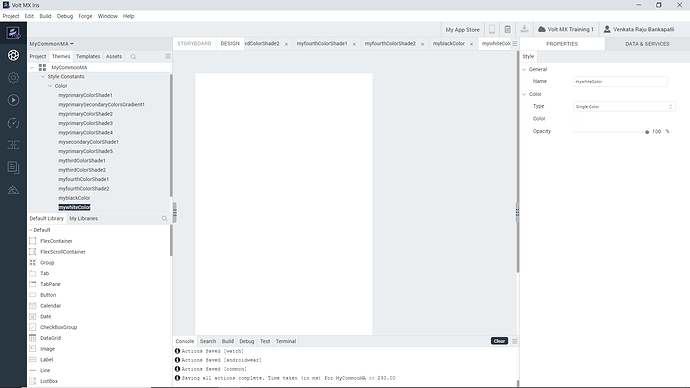Collapse the Default library section
The height and width of the screenshot is (388, 690).
(x=31, y=230)
